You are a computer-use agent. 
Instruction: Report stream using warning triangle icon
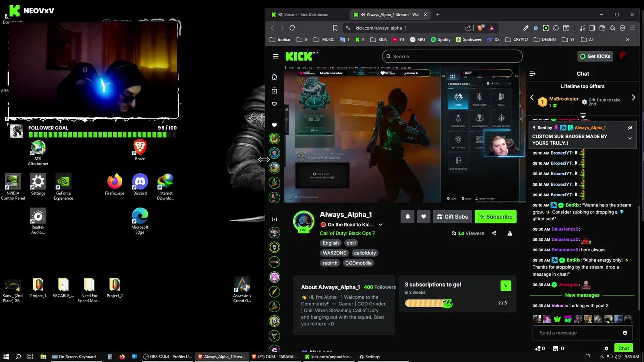coord(510,233)
